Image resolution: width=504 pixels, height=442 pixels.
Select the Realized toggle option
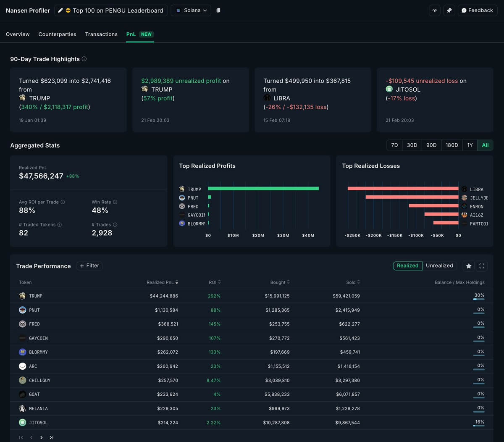407,266
